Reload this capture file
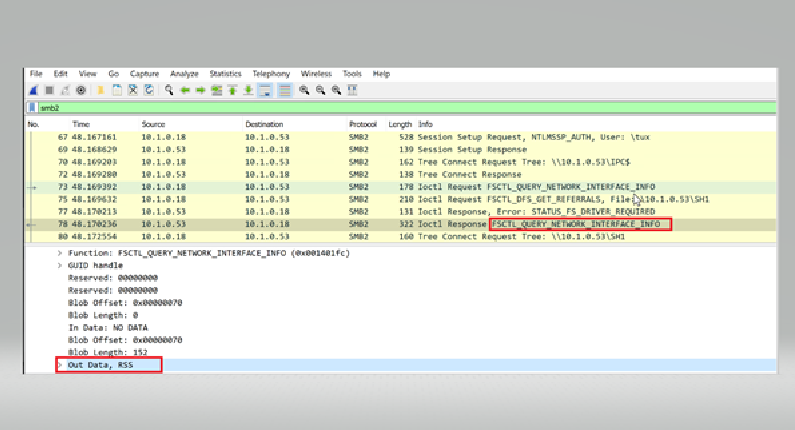 (149, 90)
